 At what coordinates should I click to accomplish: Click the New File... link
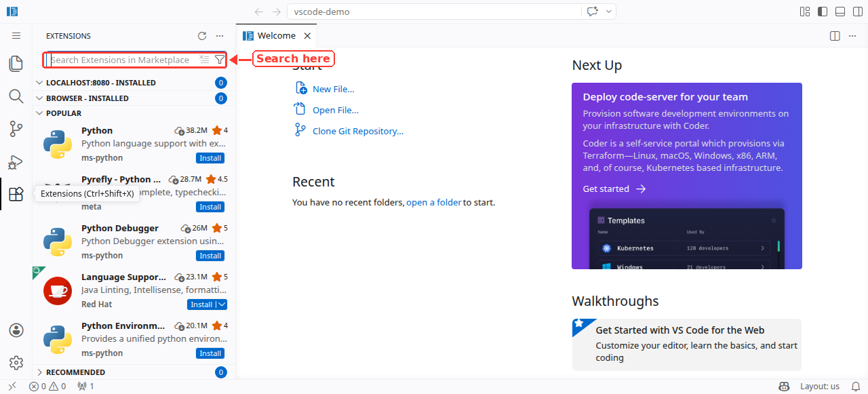click(333, 89)
